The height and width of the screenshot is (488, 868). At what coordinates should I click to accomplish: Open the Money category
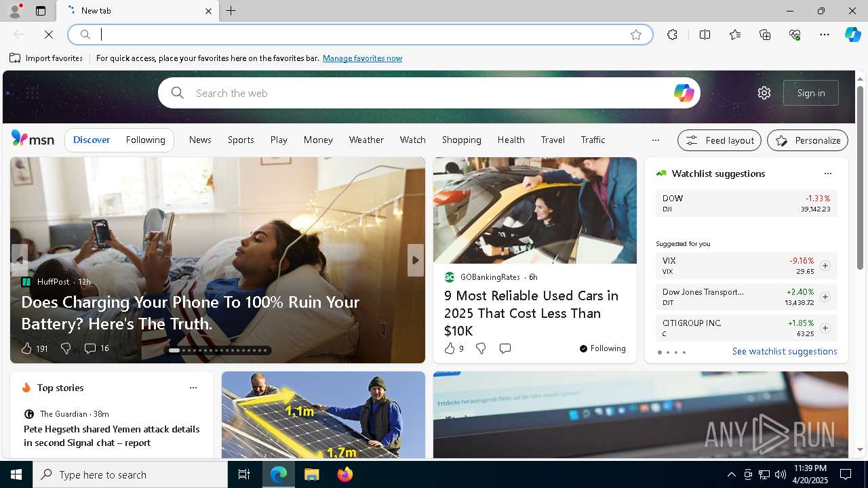point(318,140)
